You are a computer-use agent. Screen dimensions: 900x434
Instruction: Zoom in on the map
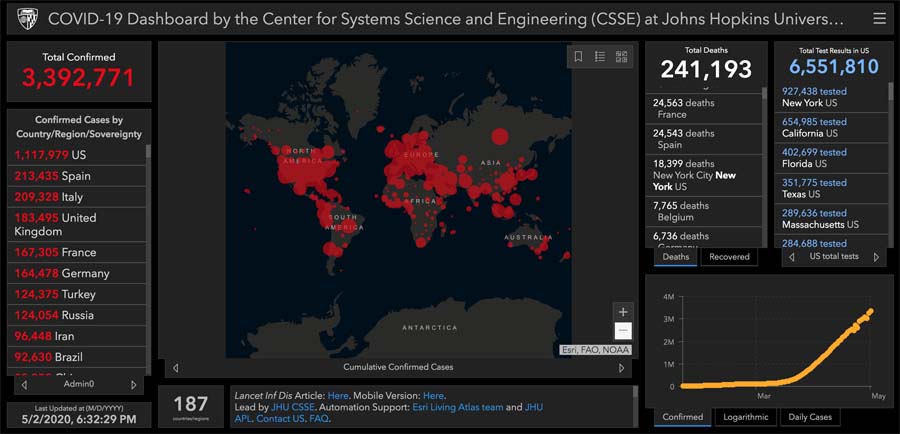[x=623, y=312]
